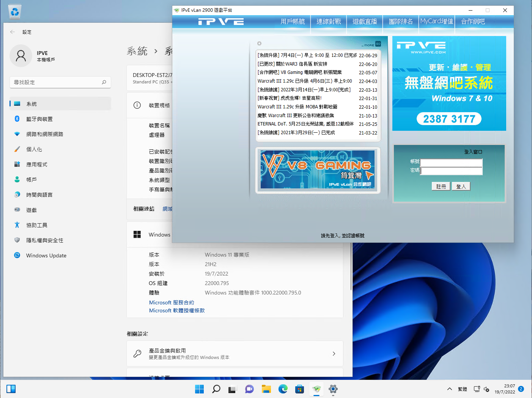
Task: Open the 用戶帳號 tab in IPvE
Action: coord(293,22)
